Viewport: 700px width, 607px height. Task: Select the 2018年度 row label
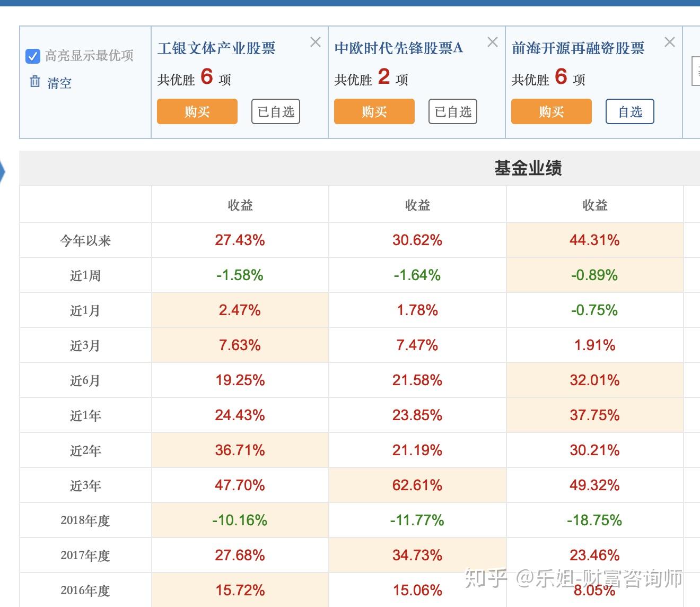(85, 521)
